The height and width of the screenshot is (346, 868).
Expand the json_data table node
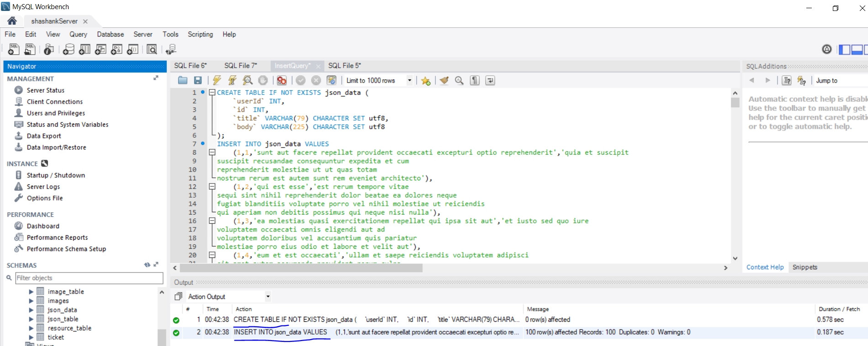pos(31,310)
